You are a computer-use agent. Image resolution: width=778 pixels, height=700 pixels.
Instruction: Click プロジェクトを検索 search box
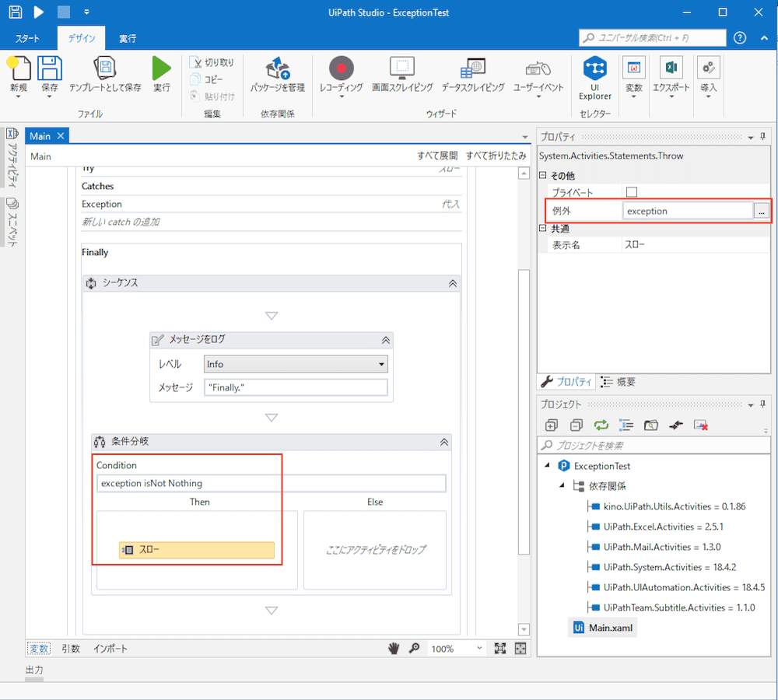654,445
